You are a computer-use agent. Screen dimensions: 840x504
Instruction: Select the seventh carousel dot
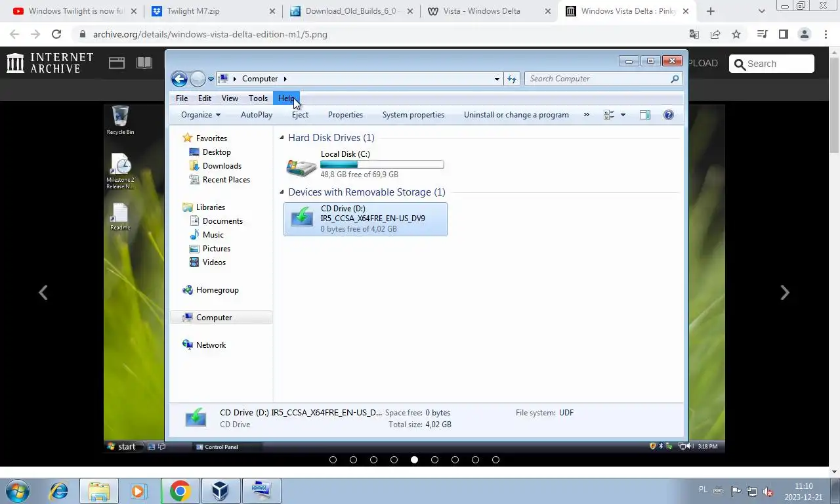tap(455, 460)
